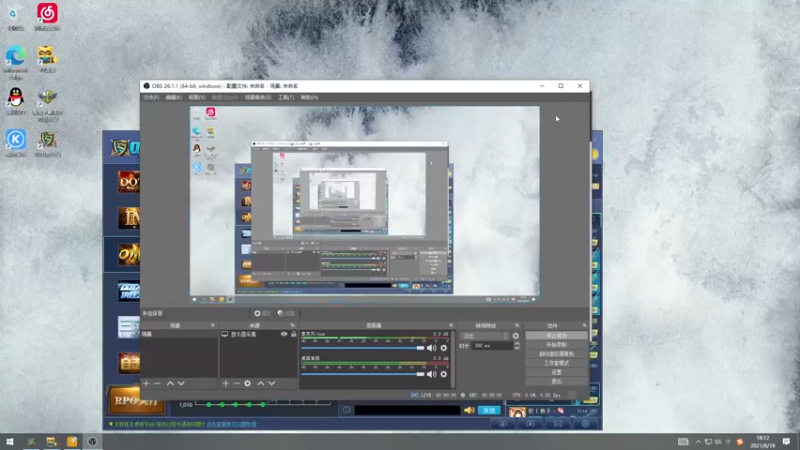The image size is (800, 450).
Task: Add a new source with plus icon
Action: 226,383
